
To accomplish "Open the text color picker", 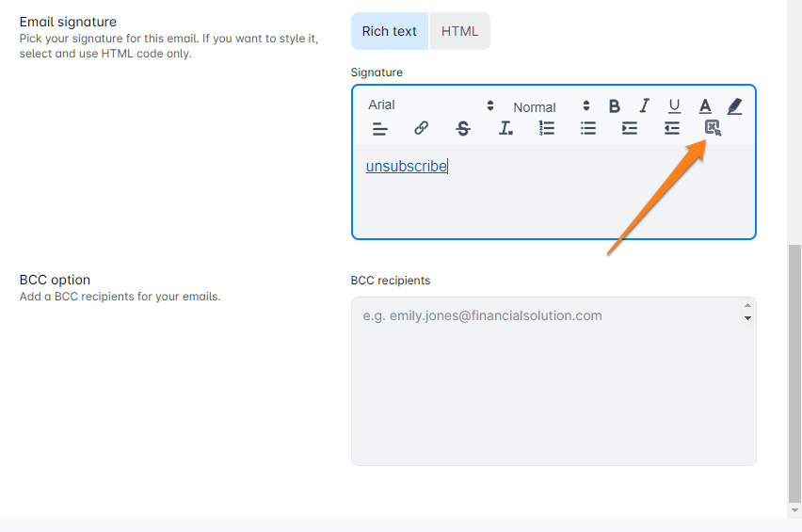I will pyautogui.click(x=705, y=106).
